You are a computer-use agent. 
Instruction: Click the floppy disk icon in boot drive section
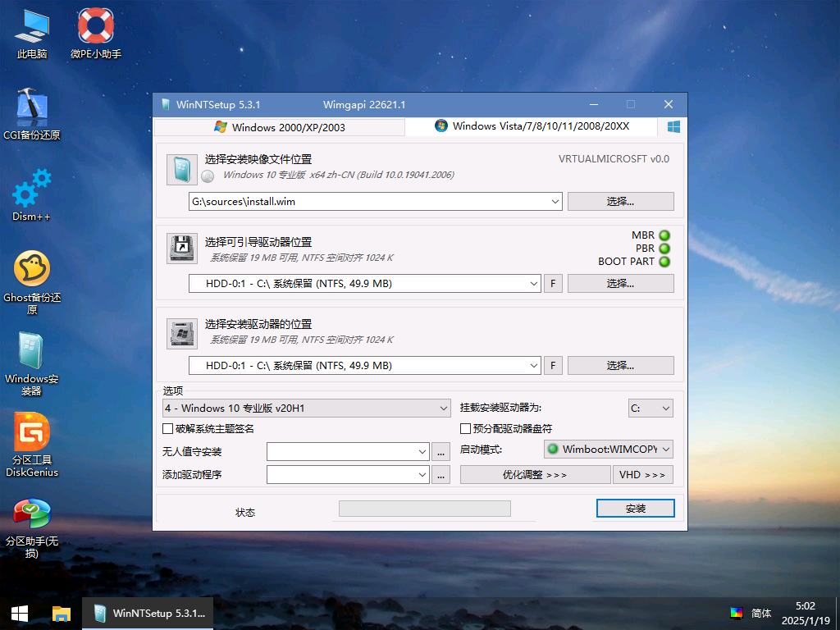click(x=181, y=249)
